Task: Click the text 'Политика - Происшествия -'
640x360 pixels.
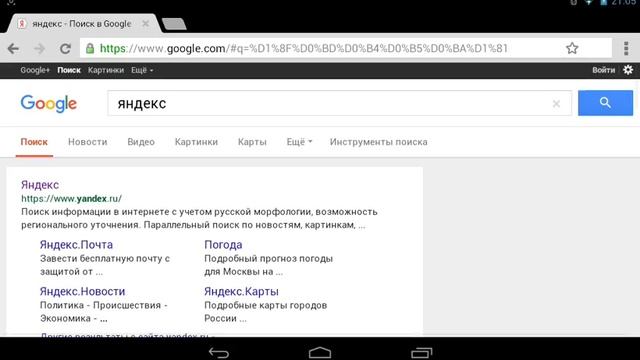Action: [104, 305]
